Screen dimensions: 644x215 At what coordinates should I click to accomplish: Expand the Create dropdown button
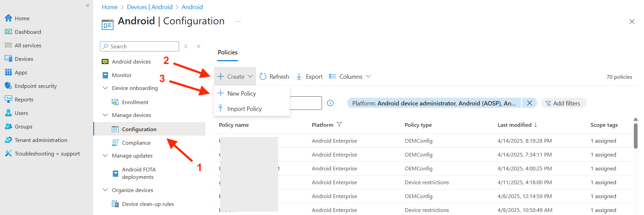click(x=235, y=77)
